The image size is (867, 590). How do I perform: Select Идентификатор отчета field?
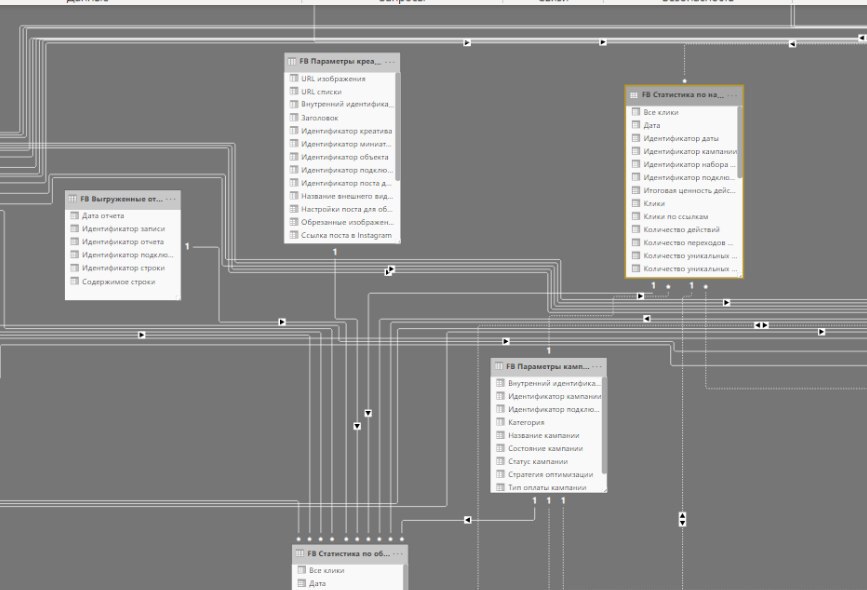123,242
